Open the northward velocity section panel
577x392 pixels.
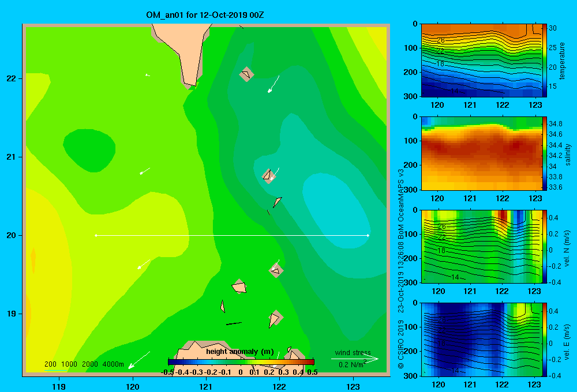pyautogui.click(x=482, y=246)
